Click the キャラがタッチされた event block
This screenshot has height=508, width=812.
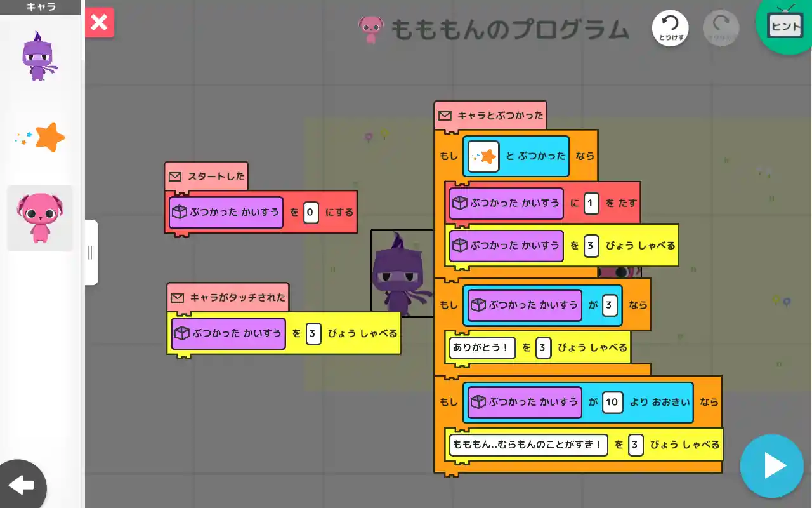point(228,297)
